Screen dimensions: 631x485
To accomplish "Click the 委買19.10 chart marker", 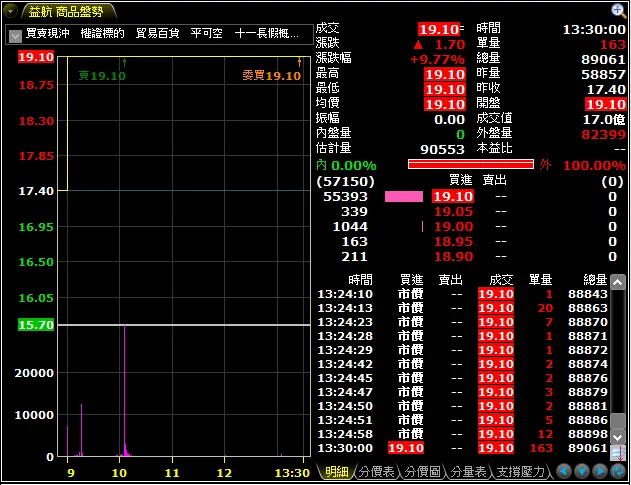I will tap(272, 75).
